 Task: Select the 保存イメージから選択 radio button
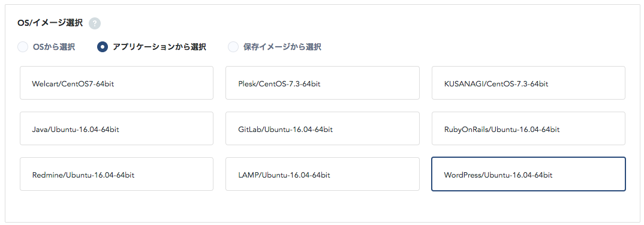pos(233,47)
